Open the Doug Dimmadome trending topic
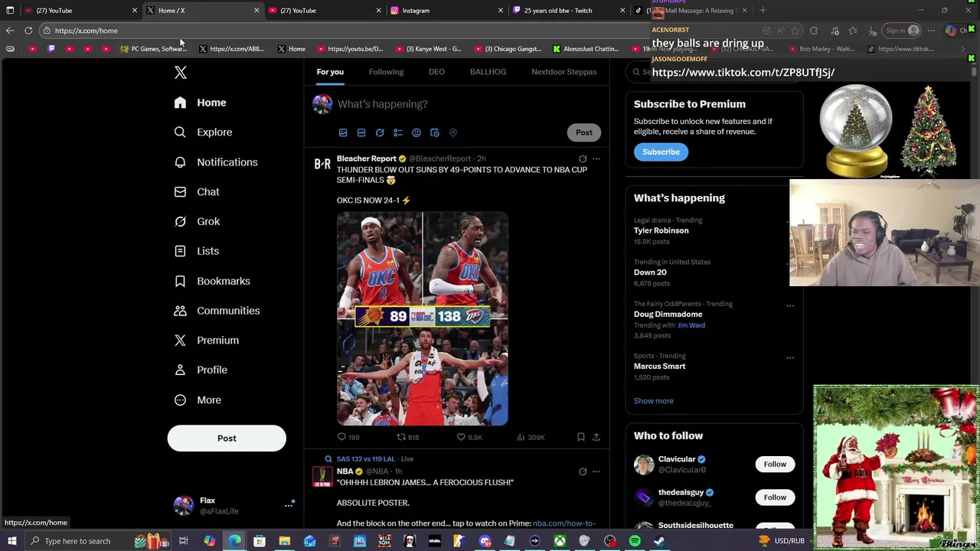980x551 pixels. coord(668,315)
